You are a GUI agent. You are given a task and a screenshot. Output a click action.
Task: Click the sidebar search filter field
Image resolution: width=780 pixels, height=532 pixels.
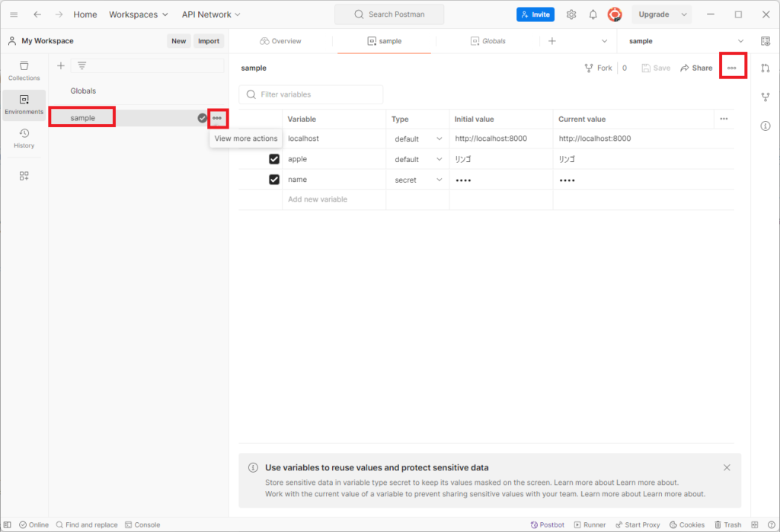147,65
